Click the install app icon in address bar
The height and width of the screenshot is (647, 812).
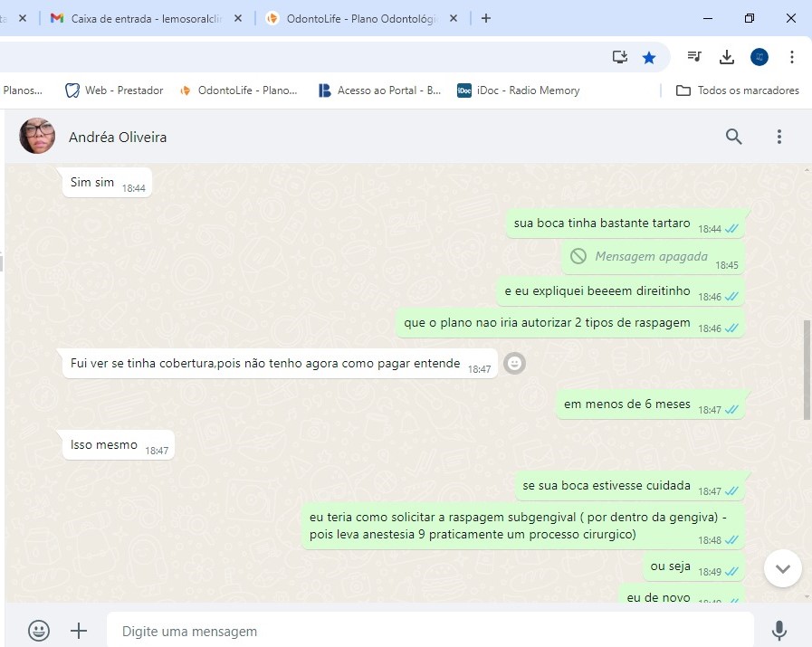(620, 57)
